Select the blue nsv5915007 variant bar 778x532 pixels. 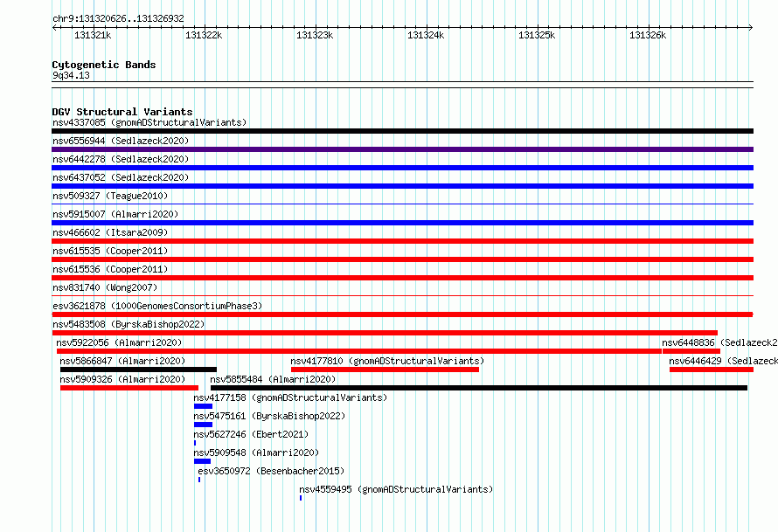point(402,223)
